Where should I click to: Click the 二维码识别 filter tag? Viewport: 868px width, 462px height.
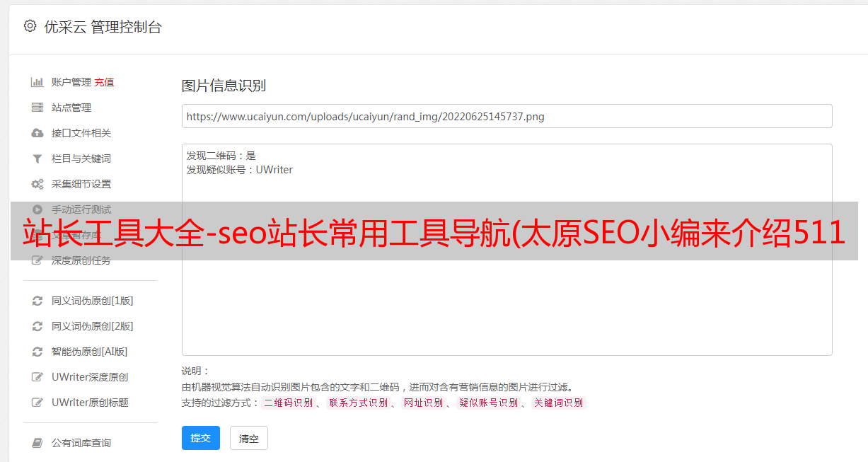click(x=288, y=403)
